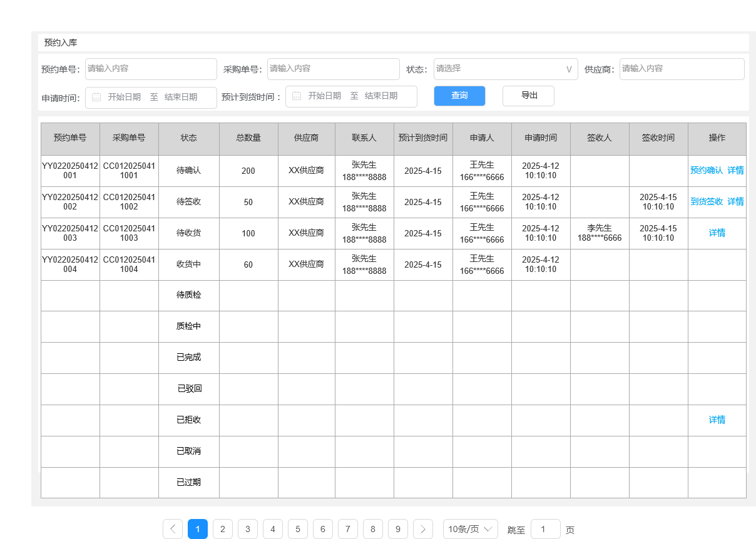Click signer 李先生 188****6666 cell
Viewport: 756px width, 539px height.
tap(600, 233)
